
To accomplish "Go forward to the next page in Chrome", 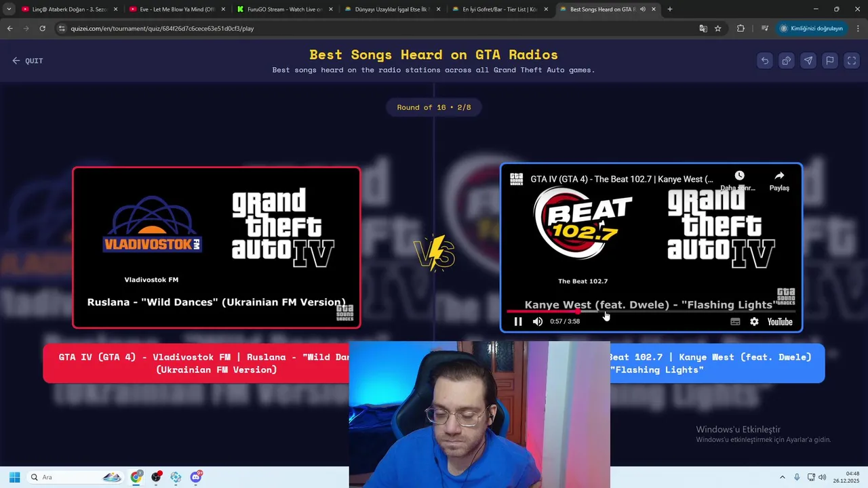I will [x=26, y=28].
